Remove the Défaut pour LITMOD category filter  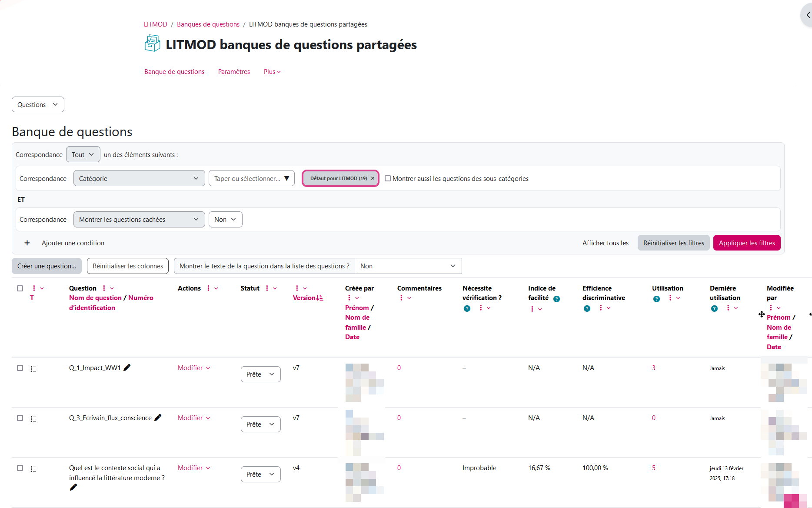[x=373, y=178]
